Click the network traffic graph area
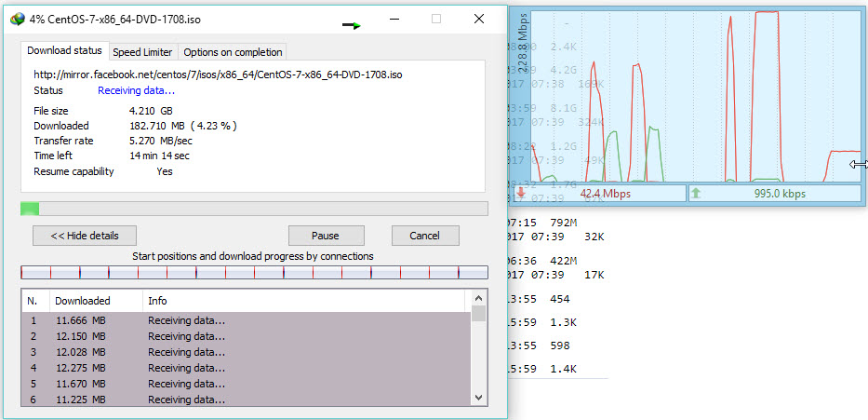This screenshot has height=420, width=868. point(697,96)
